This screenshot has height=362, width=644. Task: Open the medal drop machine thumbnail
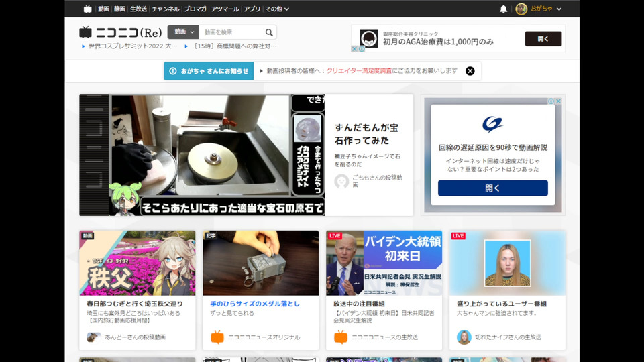tap(260, 263)
